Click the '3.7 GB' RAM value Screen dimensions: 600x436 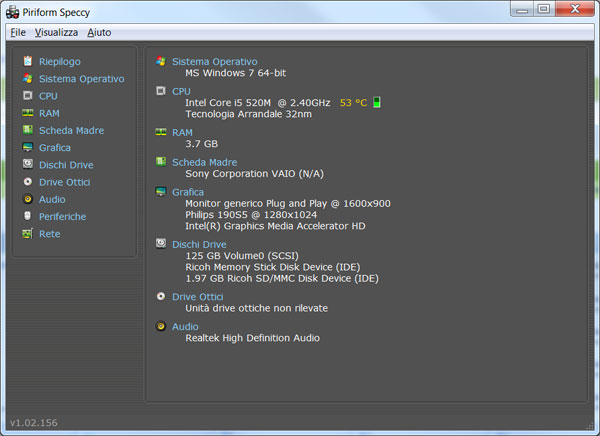click(x=201, y=144)
